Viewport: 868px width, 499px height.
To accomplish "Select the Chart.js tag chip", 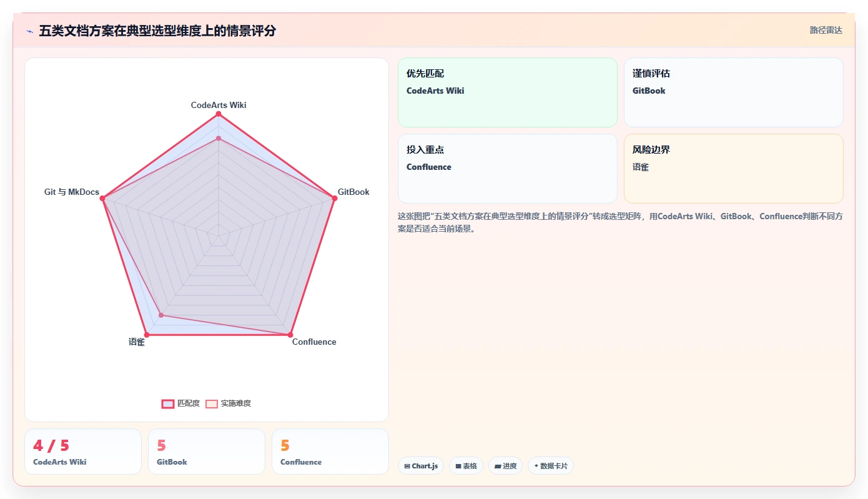I will pos(421,466).
